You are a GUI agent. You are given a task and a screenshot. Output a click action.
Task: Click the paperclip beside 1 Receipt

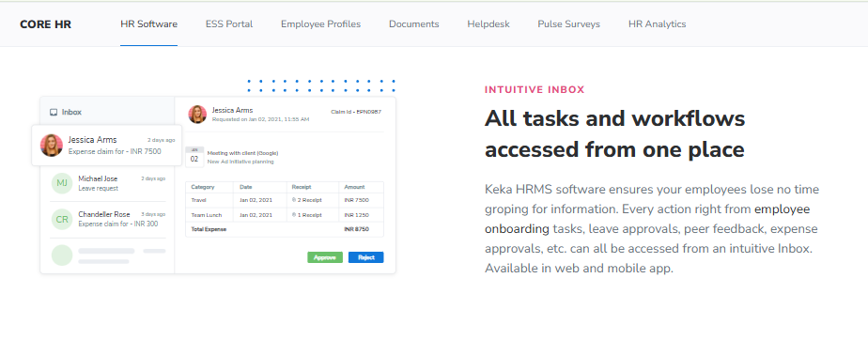tap(293, 214)
